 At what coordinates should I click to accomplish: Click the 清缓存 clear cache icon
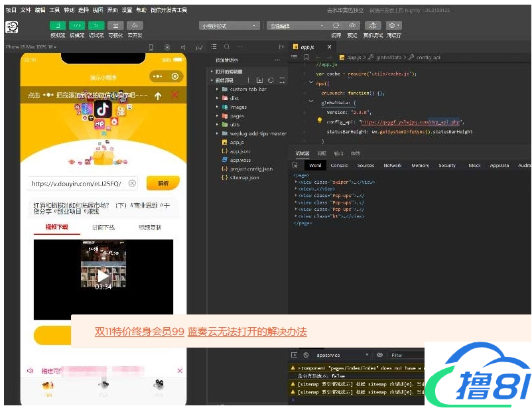click(394, 25)
